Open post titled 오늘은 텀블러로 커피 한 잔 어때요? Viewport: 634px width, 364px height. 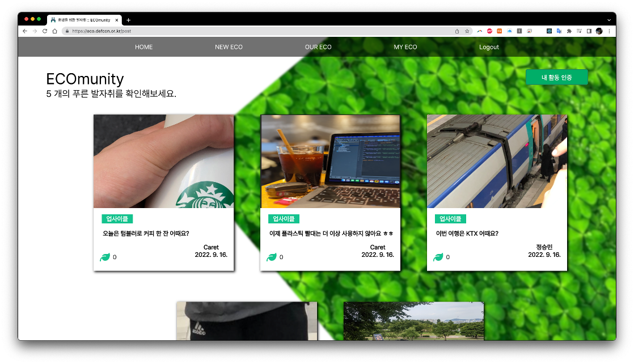(x=146, y=234)
